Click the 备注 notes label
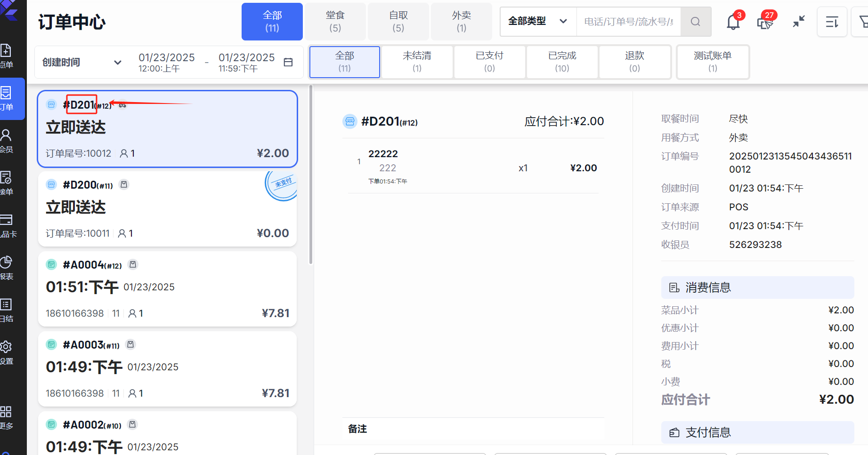 click(357, 429)
